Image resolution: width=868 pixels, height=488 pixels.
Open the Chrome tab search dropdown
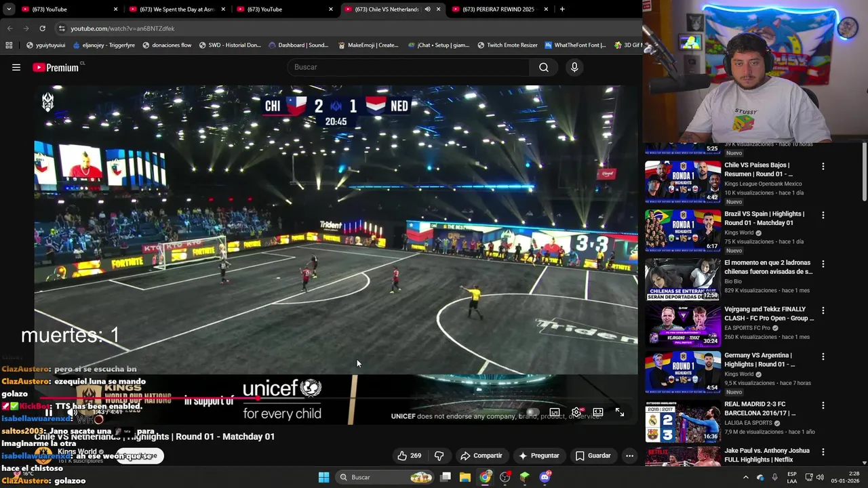tap(9, 9)
